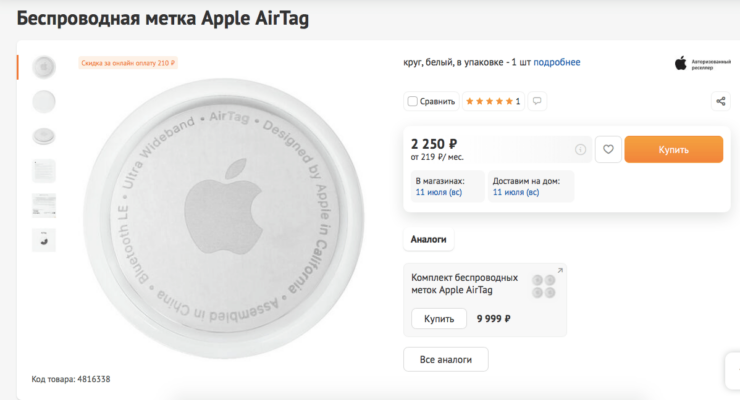This screenshot has height=400, width=740.
Task: Open the Аналоги tab
Action: click(429, 239)
